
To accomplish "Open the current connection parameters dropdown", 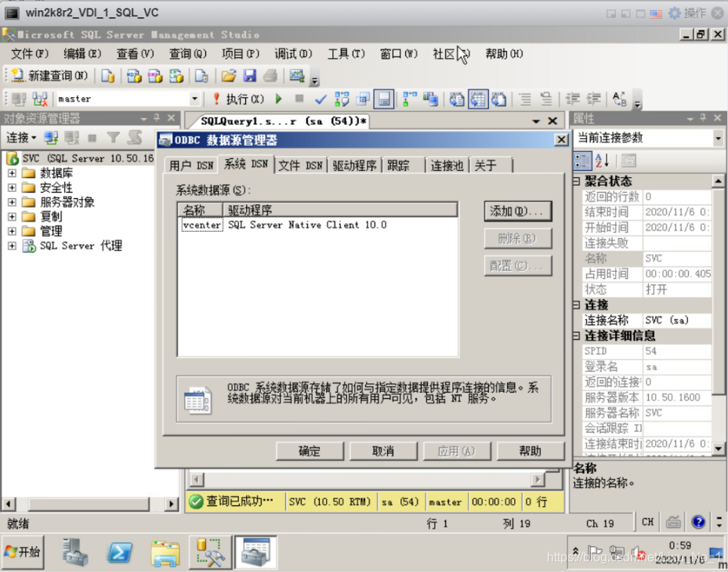I will coord(718,138).
